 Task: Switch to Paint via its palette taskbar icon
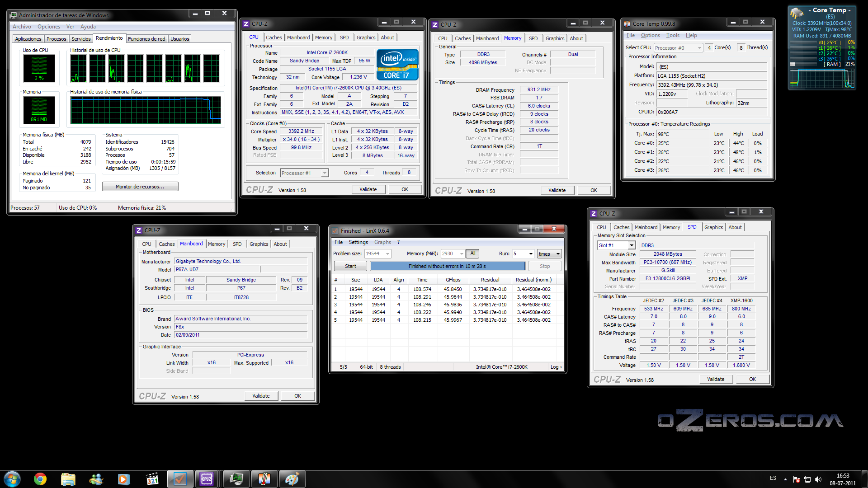click(x=292, y=479)
